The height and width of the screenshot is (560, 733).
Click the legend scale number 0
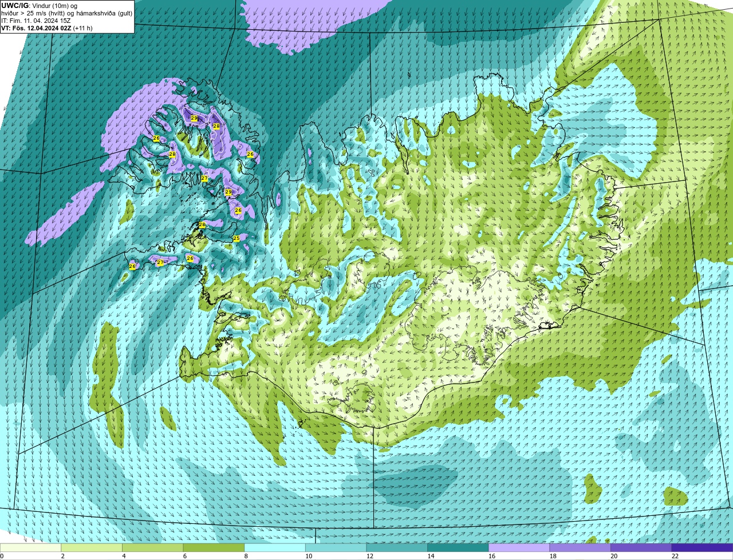(2, 556)
